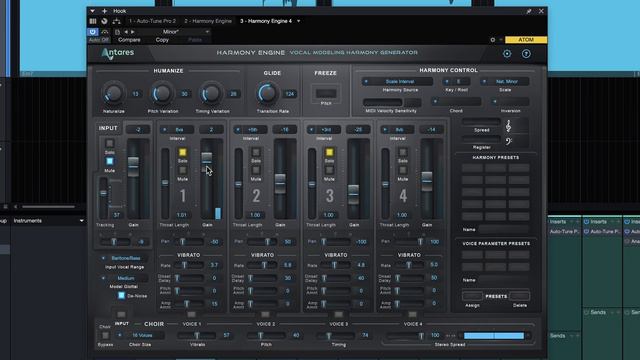Toggle Mute on harmony voice 1
Image resolution: width=640 pixels, height=360 pixels.
point(182,170)
